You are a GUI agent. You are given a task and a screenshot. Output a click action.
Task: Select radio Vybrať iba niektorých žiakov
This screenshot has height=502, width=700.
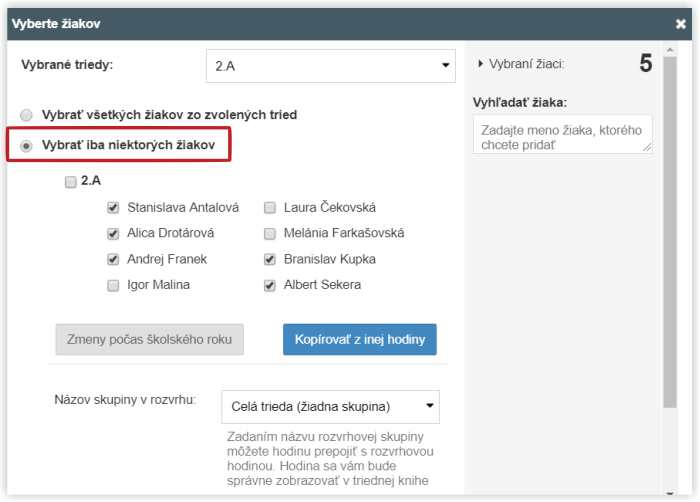click(27, 146)
